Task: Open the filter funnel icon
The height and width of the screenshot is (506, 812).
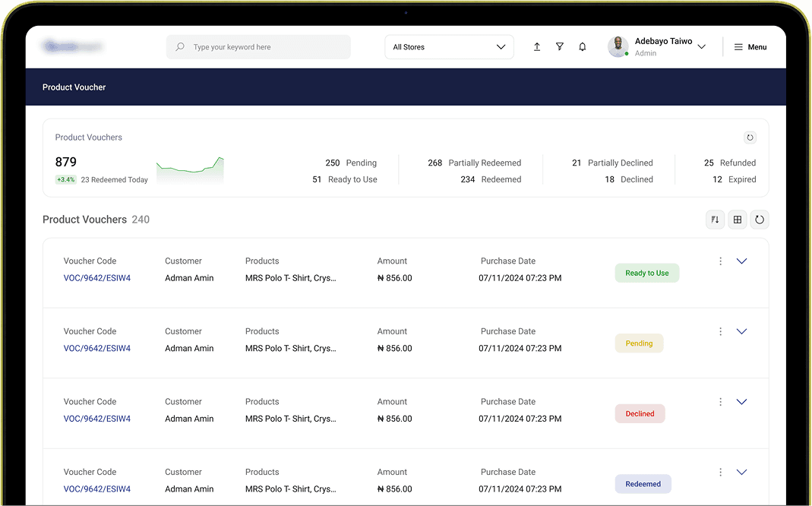Action: pos(560,46)
